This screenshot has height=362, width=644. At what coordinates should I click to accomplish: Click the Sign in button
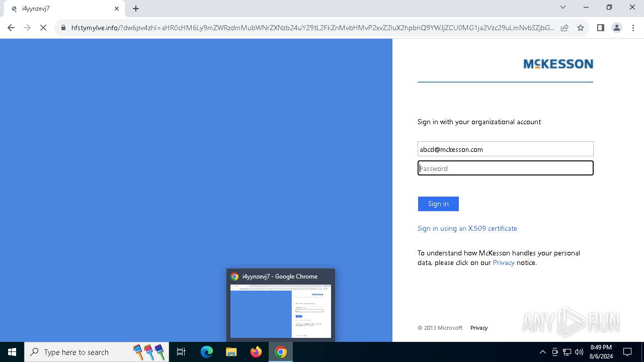coord(438,204)
